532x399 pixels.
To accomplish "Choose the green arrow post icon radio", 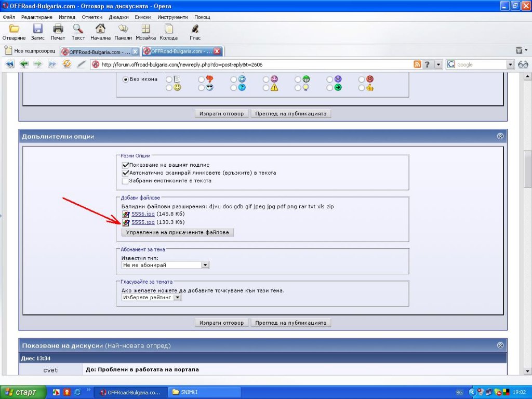I will 329,88.
